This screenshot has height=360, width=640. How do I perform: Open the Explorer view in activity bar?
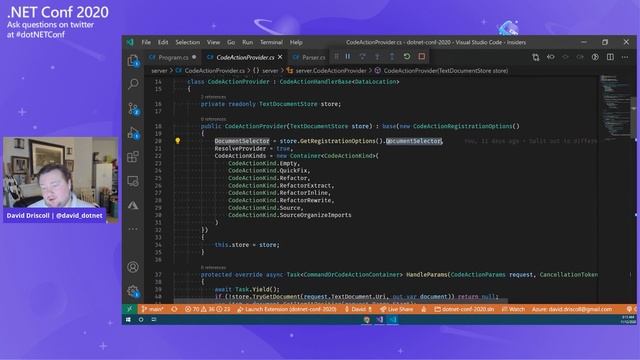pos(133,61)
